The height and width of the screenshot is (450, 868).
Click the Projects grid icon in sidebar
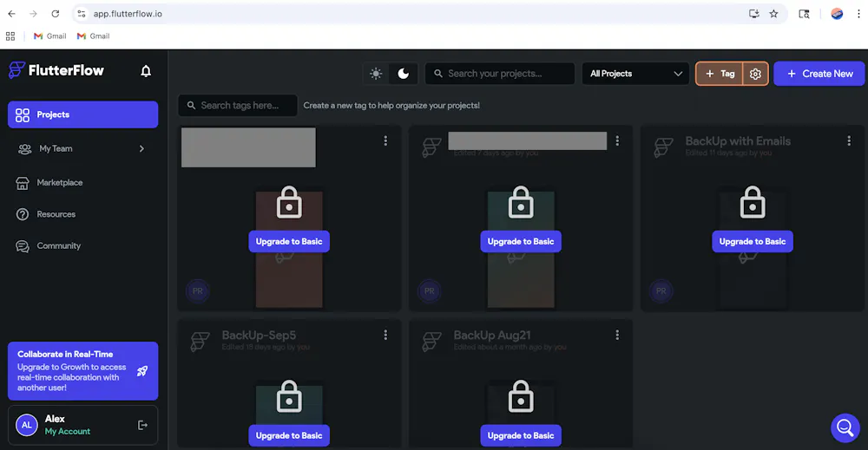pyautogui.click(x=23, y=114)
